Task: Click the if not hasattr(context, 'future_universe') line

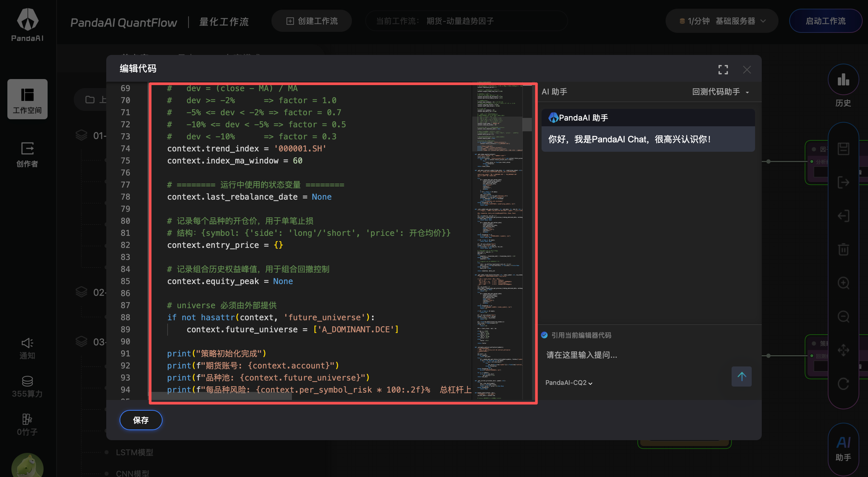Action: click(271, 317)
